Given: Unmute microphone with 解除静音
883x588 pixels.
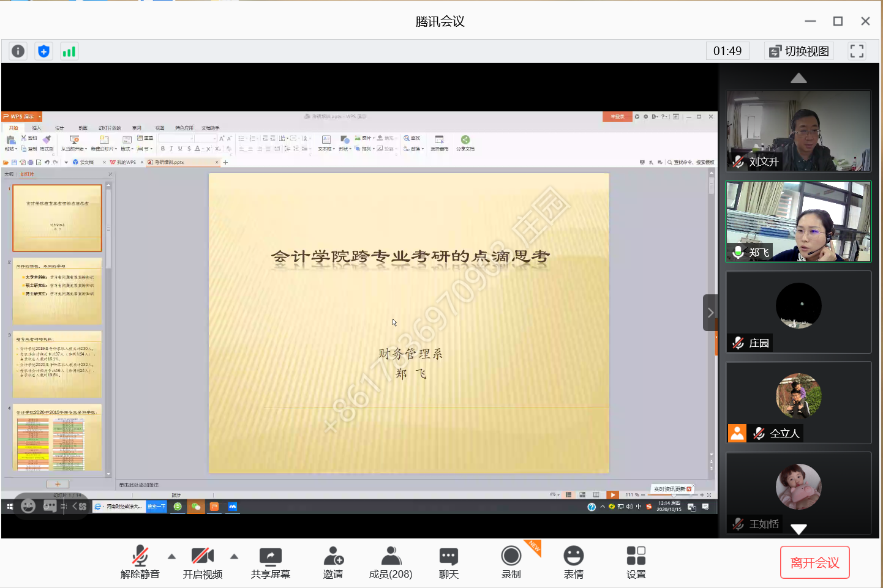Looking at the screenshot, I should [140, 562].
